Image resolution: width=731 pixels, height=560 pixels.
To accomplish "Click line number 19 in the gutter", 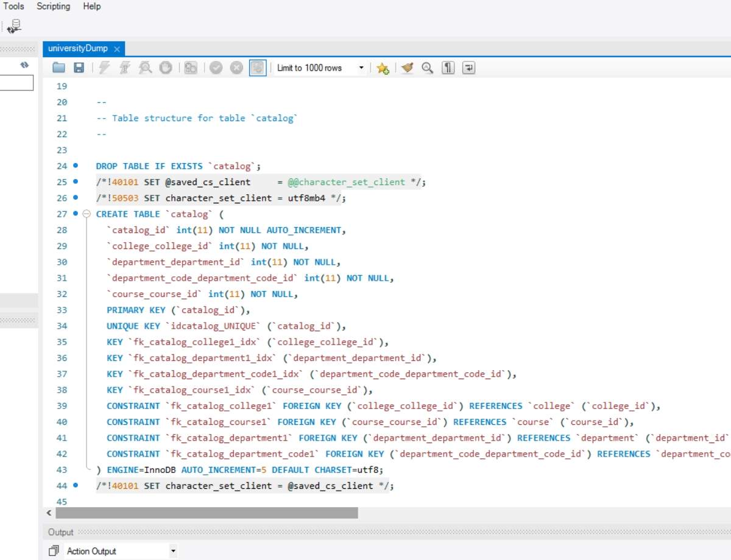I will pos(62,86).
